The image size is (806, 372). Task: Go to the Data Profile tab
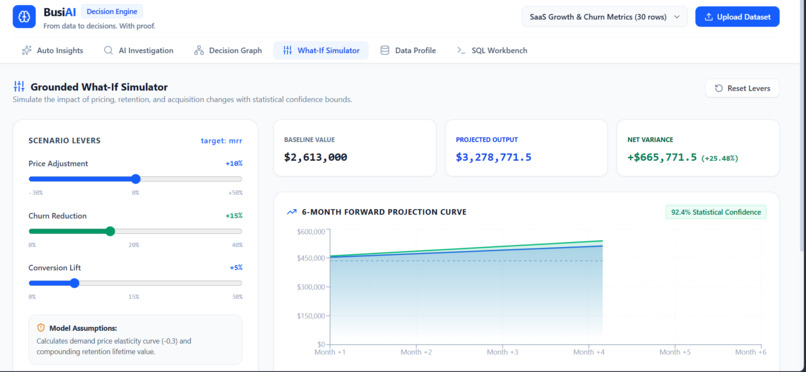coord(408,50)
